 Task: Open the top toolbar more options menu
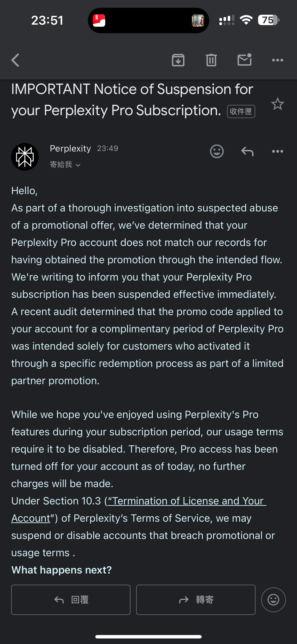point(277,60)
